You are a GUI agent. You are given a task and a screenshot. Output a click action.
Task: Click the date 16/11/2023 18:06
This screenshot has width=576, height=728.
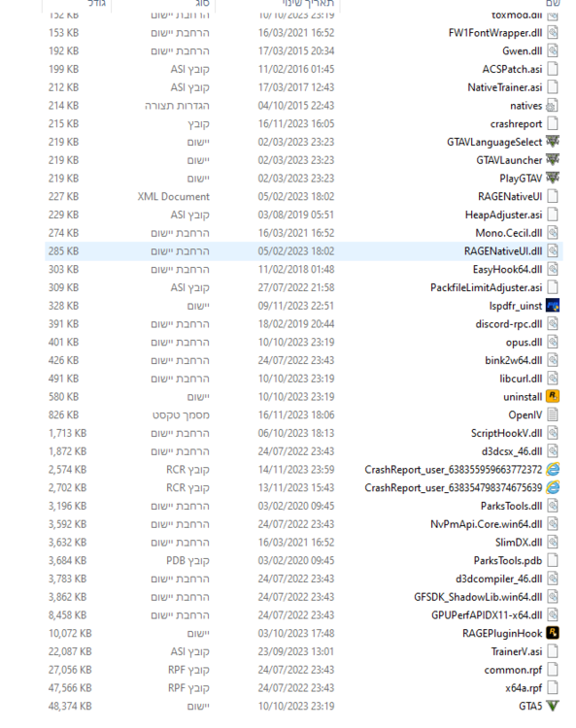point(296,414)
